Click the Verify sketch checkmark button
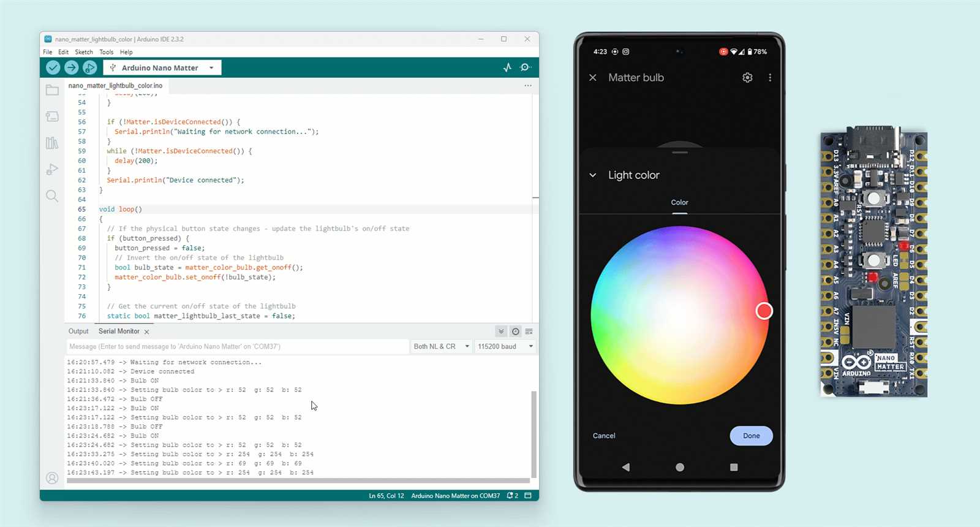Screen dimensions: 980x527 coord(53,67)
